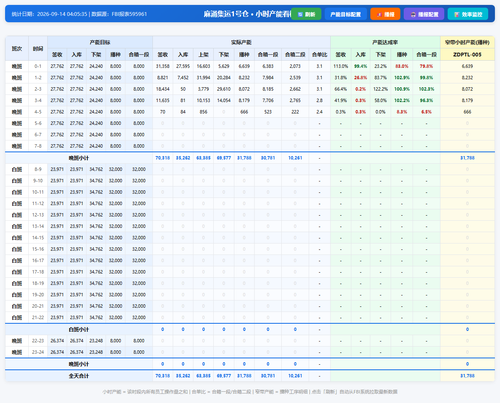Screen dimensions: 500x403
Task: Click the ZDPTL-005 column header
Action: click(x=467, y=54)
